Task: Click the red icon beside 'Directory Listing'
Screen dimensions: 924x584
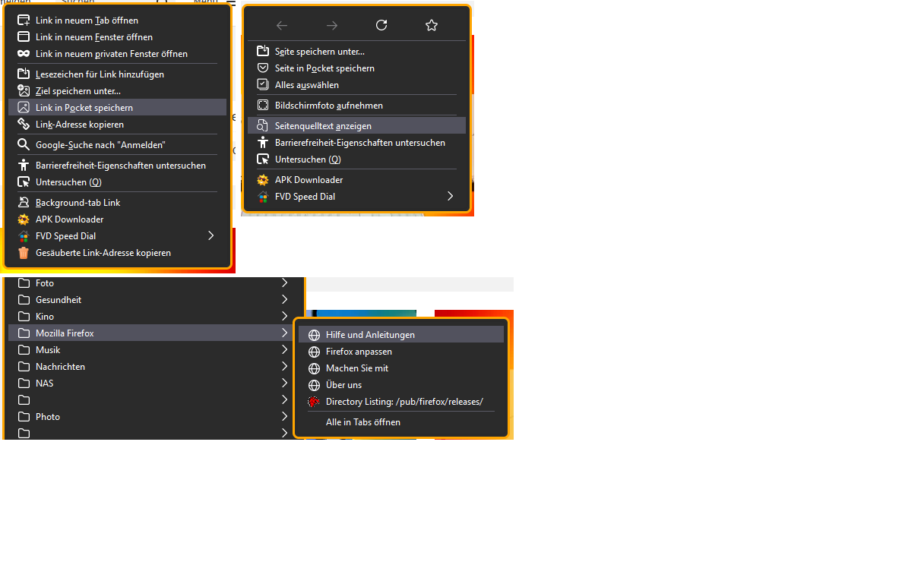Action: tap(314, 401)
